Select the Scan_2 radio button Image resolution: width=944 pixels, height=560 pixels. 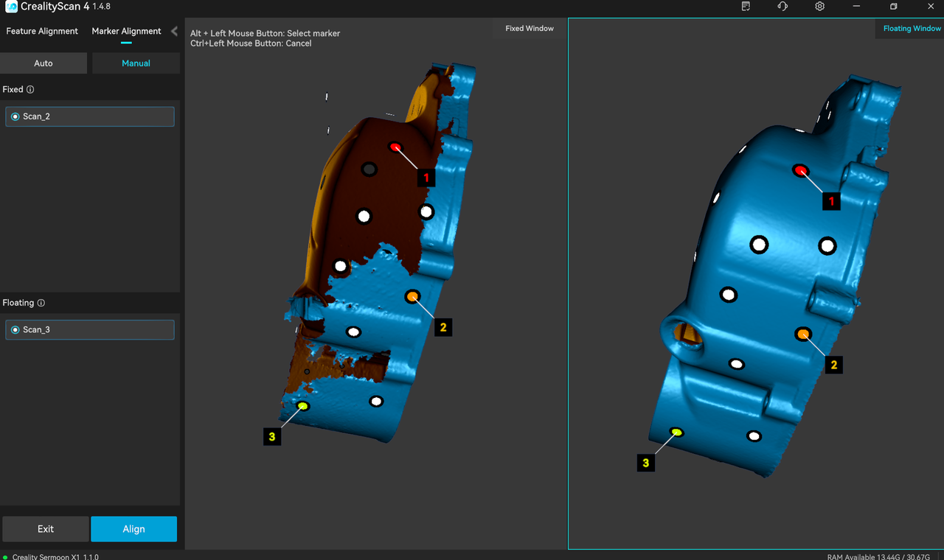15,116
